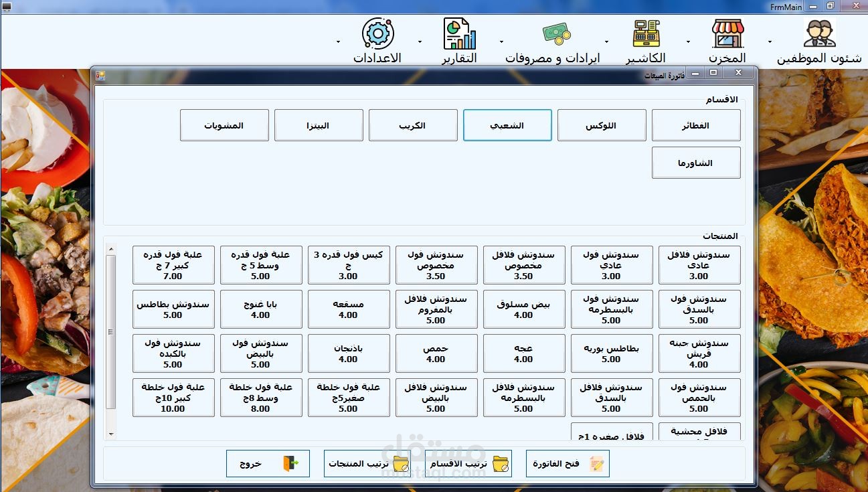This screenshot has width=868, height=492.
Task: Click the ترتيب المنتجات button
Action: coord(367,463)
